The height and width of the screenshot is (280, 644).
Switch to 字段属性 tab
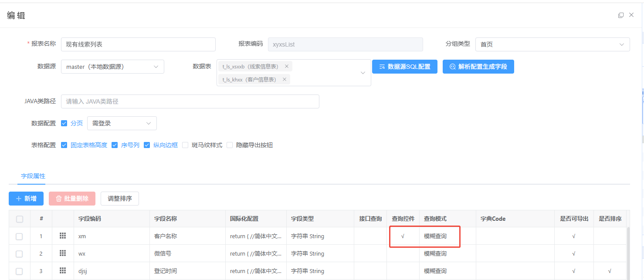(x=33, y=176)
